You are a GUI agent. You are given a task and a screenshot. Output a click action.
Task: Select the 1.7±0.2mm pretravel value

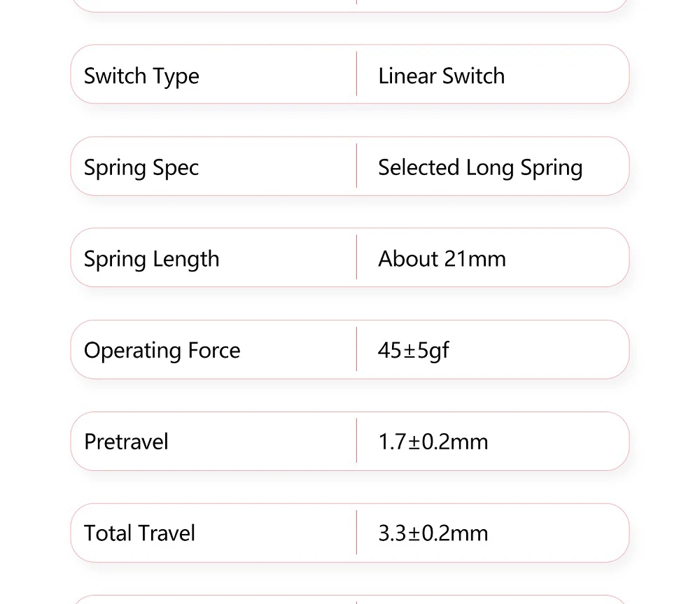point(433,442)
